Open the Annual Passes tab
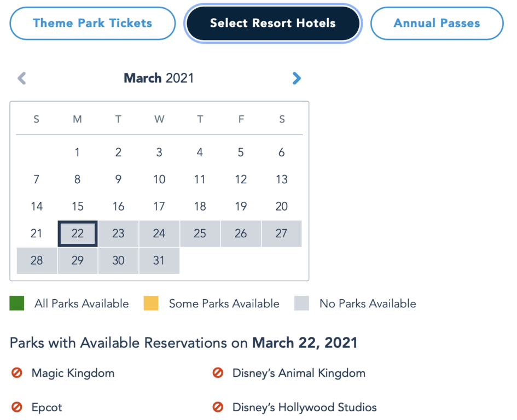Viewport: 517px width, 420px height. pos(437,23)
